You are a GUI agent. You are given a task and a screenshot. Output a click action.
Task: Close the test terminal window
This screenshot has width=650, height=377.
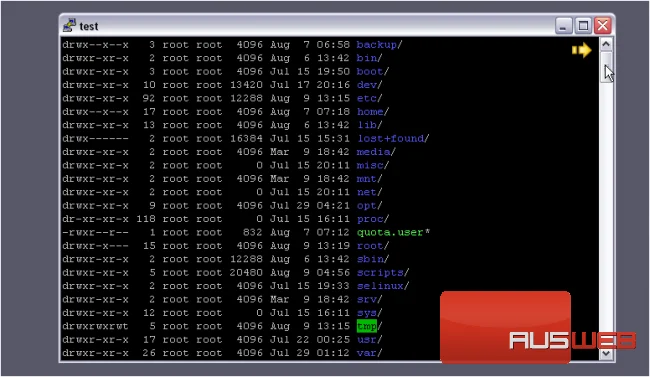[603, 26]
